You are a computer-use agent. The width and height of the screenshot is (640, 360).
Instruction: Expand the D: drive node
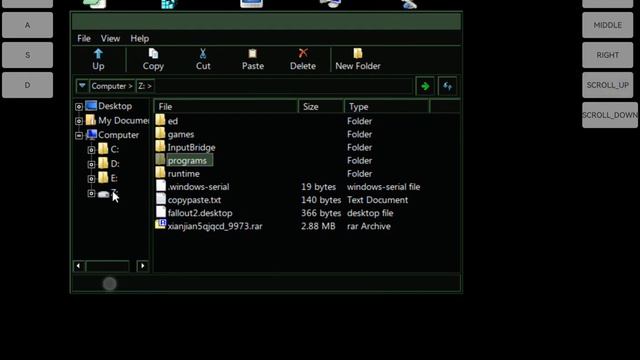click(x=91, y=164)
